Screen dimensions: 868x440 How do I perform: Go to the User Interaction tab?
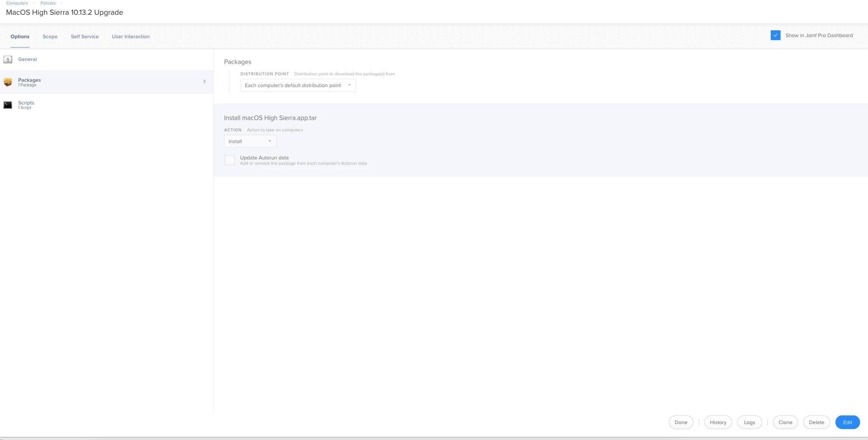click(131, 36)
